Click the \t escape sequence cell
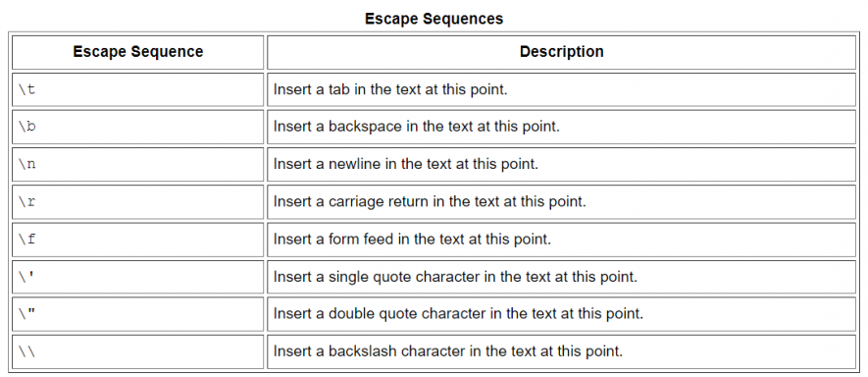Viewport: 868px width, 377px height. point(138,89)
